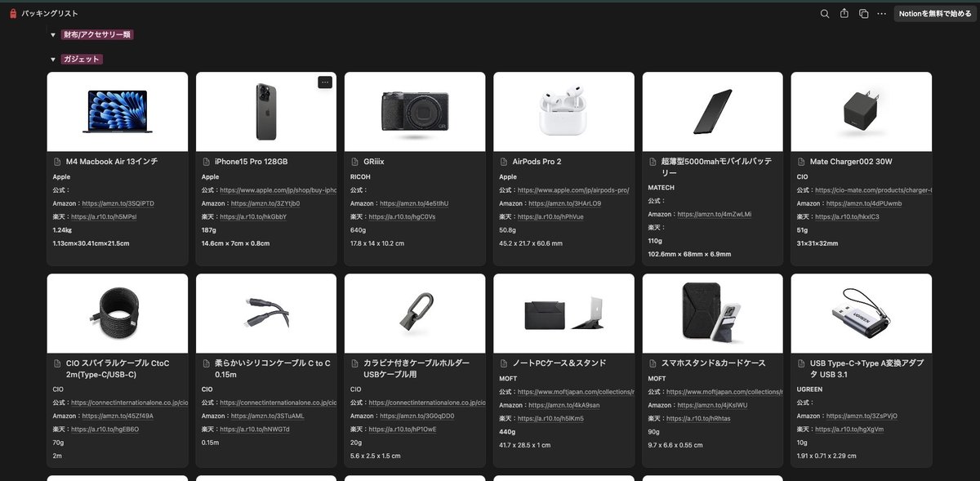The width and height of the screenshot is (980, 481).
Task: Collapse the ガジェット toggle triangle
Action: (53, 60)
